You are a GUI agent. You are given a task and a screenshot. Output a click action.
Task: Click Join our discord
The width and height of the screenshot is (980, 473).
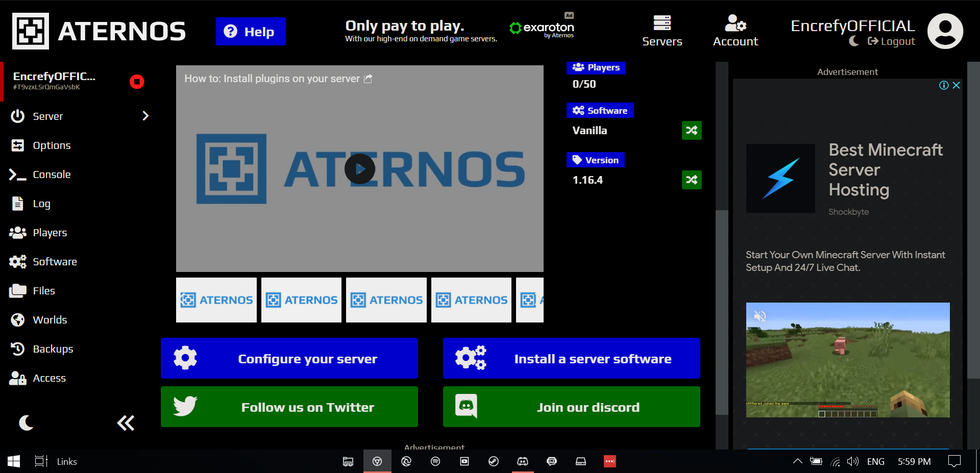pos(572,407)
